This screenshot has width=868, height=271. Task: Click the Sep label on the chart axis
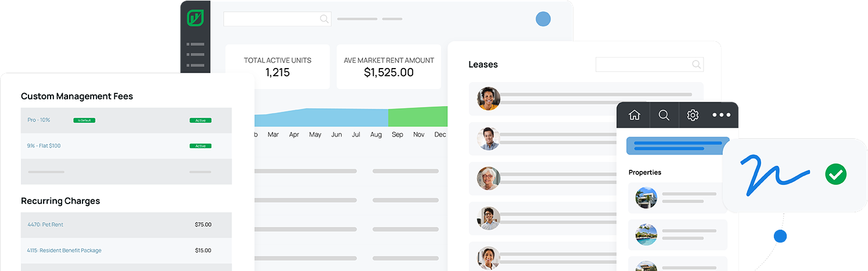click(x=397, y=134)
